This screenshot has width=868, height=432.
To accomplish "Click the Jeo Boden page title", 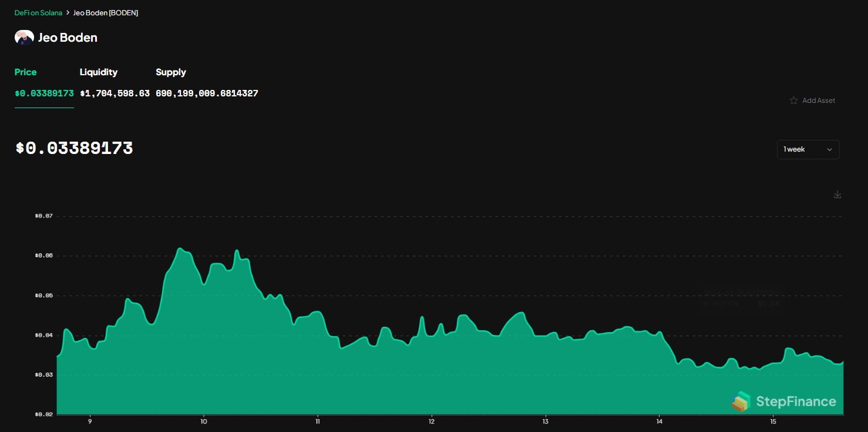I will 67,37.
